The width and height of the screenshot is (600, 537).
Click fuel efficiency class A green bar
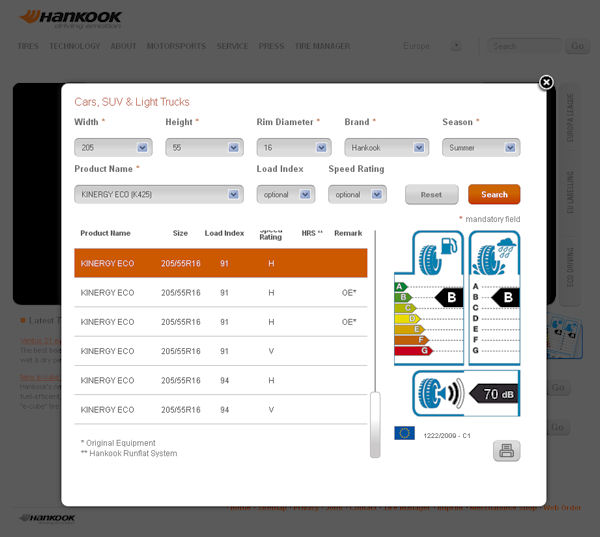(x=401, y=287)
